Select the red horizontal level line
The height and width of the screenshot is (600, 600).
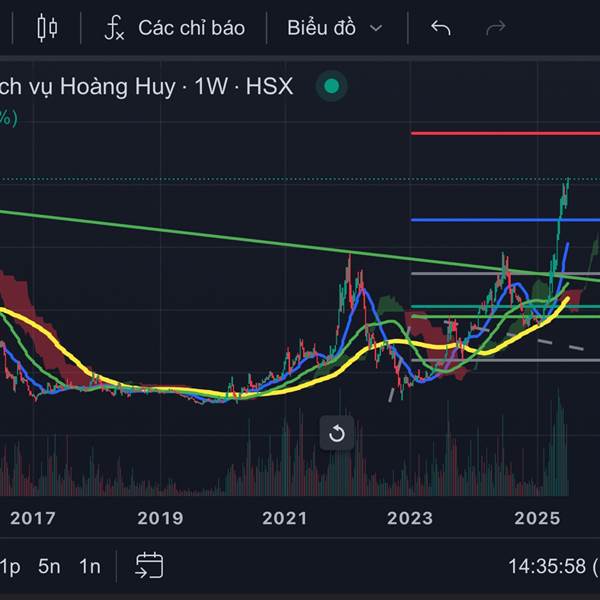click(x=505, y=134)
